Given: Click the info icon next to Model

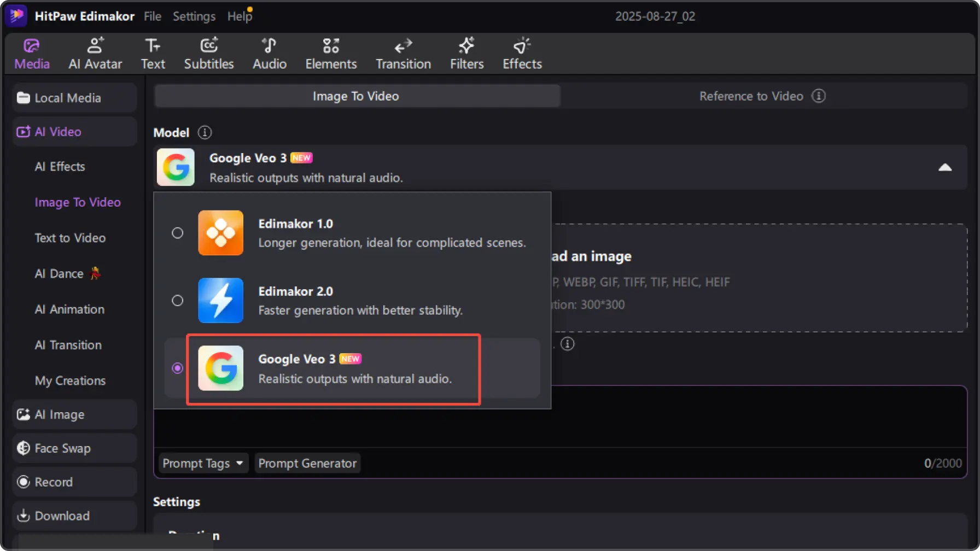Looking at the screenshot, I should tap(205, 132).
